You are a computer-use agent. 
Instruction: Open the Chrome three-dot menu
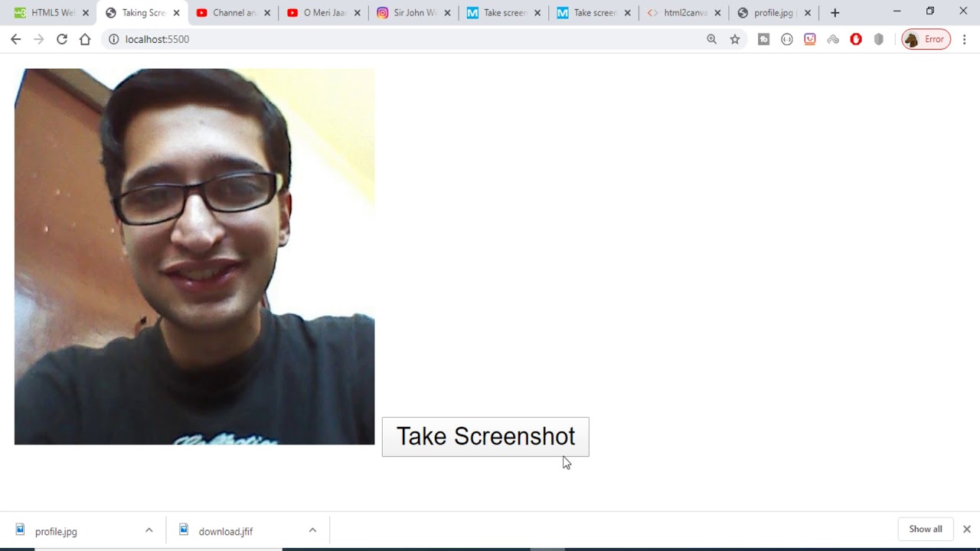(964, 39)
